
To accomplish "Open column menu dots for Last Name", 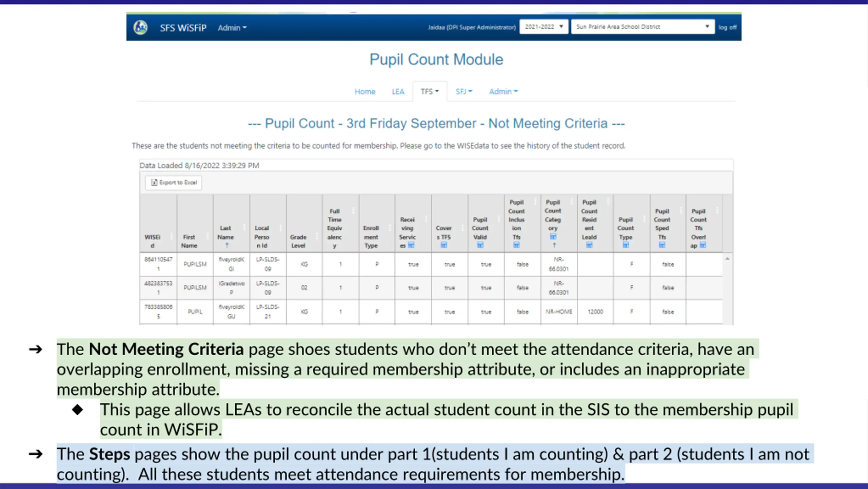I will click(244, 227).
